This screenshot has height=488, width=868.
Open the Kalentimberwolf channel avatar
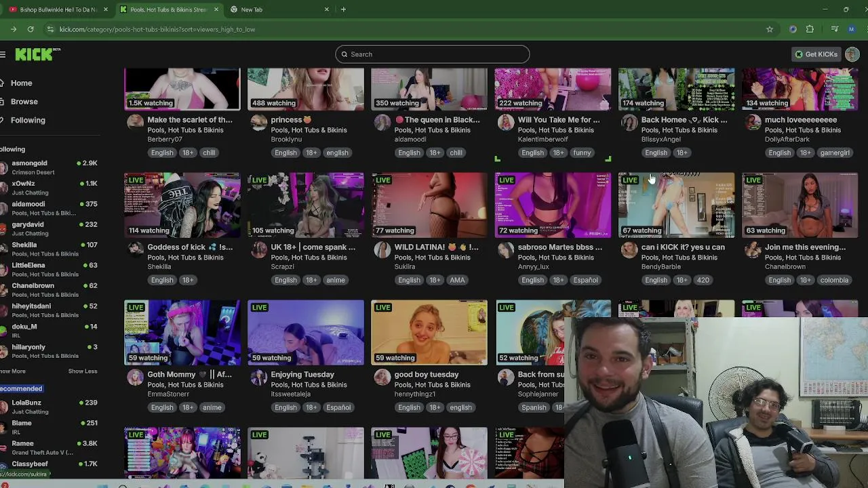click(x=506, y=123)
